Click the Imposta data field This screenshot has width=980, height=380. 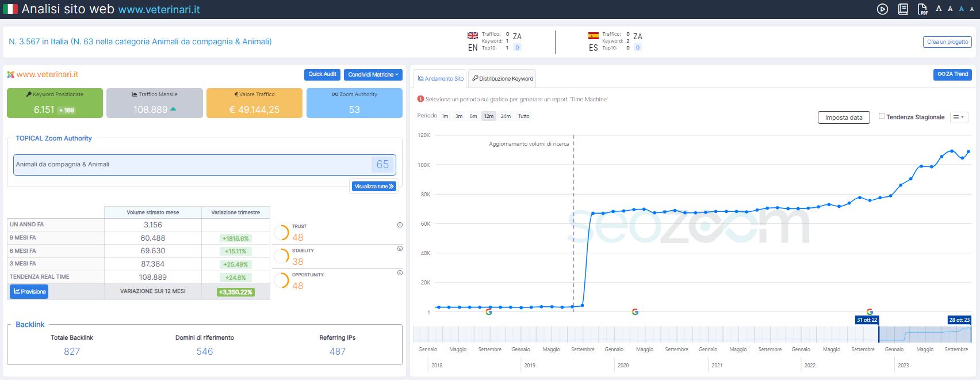(x=843, y=117)
